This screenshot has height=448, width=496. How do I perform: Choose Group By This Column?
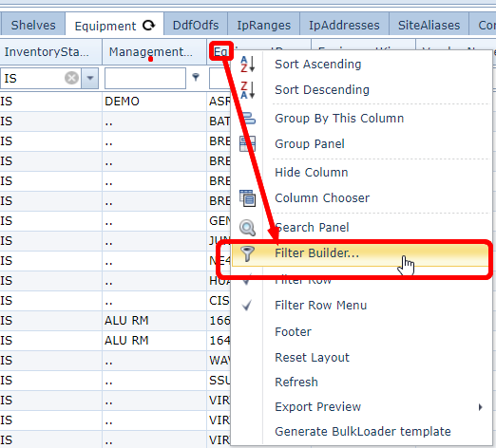point(339,119)
